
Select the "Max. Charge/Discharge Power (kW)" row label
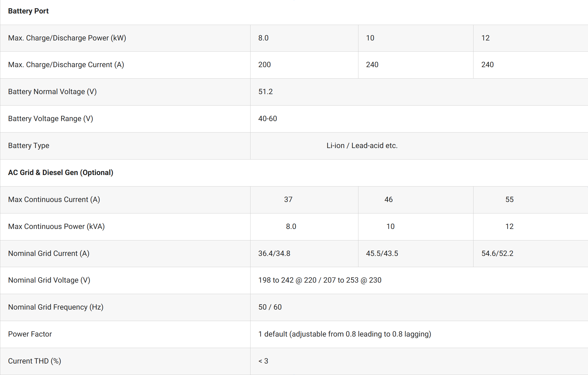pos(67,38)
